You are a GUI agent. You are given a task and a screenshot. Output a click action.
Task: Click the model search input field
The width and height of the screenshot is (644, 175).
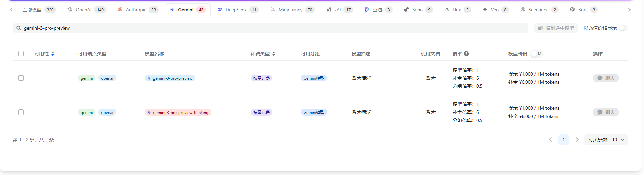pyautogui.click(x=270, y=28)
